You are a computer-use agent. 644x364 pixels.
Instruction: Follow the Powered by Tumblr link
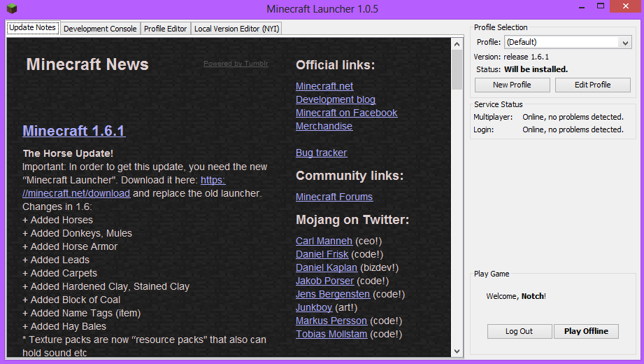click(x=236, y=63)
